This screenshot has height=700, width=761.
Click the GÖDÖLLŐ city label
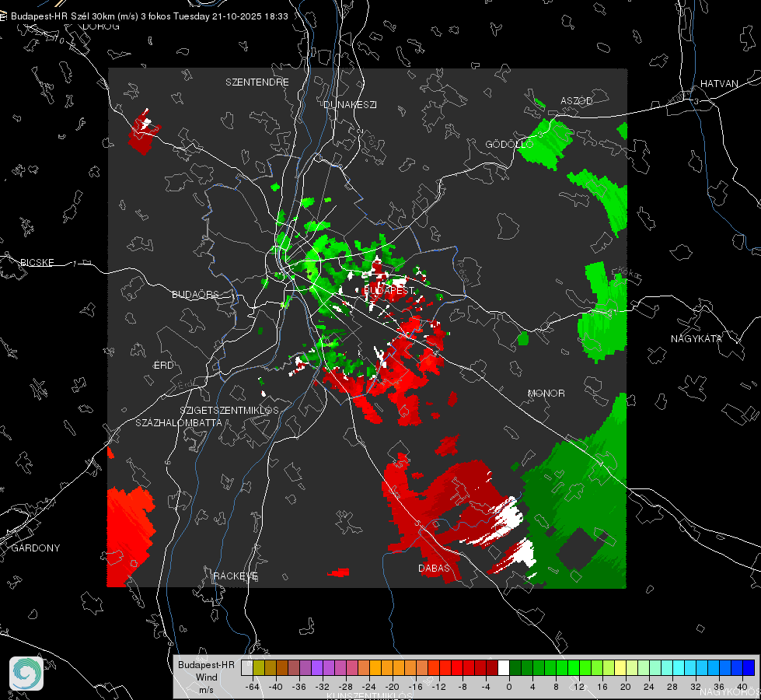(509, 144)
